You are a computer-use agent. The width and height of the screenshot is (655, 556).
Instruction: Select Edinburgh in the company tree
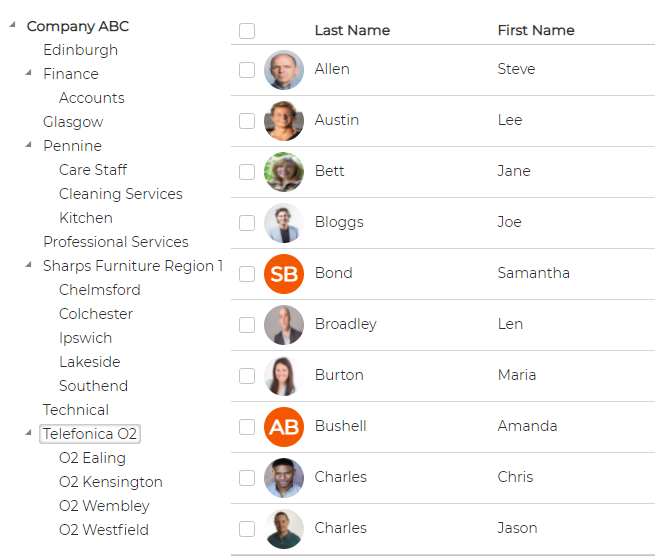click(x=81, y=50)
